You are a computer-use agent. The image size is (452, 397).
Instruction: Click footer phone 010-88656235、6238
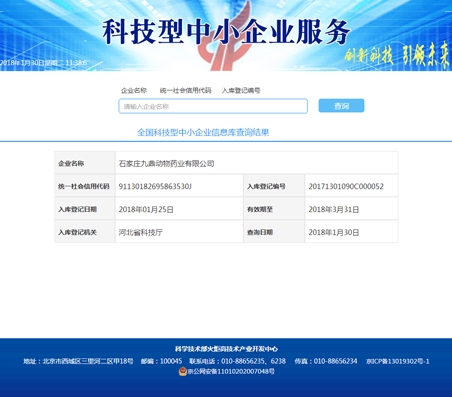coord(253,361)
